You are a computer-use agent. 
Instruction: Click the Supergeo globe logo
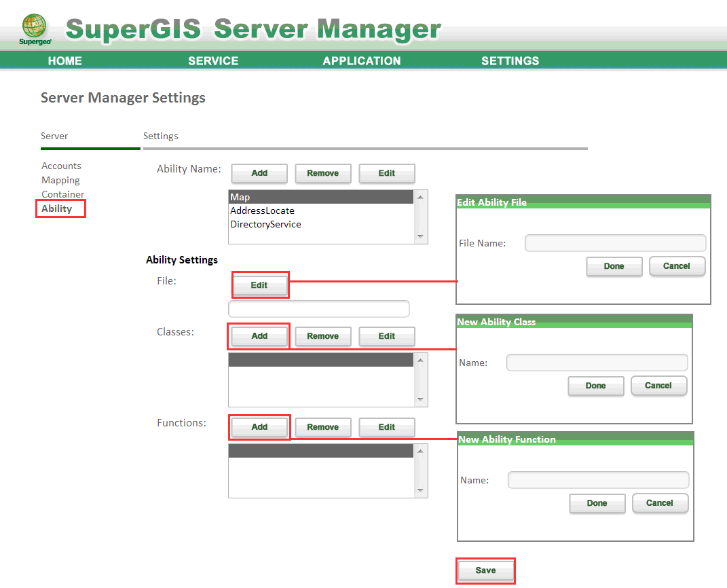(35, 29)
